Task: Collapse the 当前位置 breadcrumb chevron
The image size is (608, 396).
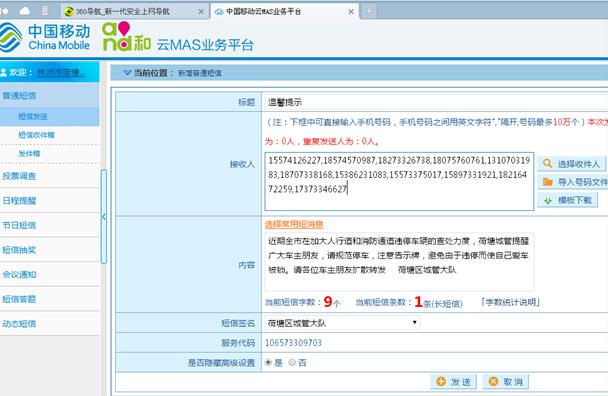Action: 127,73
